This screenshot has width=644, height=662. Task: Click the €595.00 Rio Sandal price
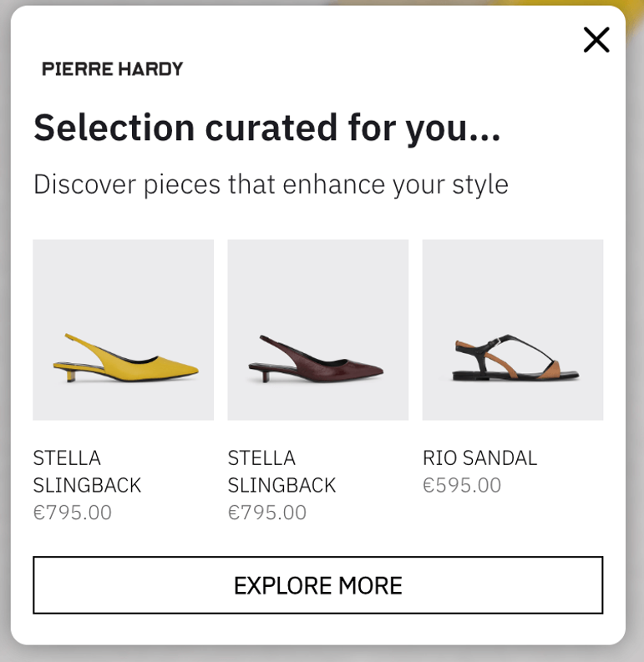pyautogui.click(x=462, y=486)
